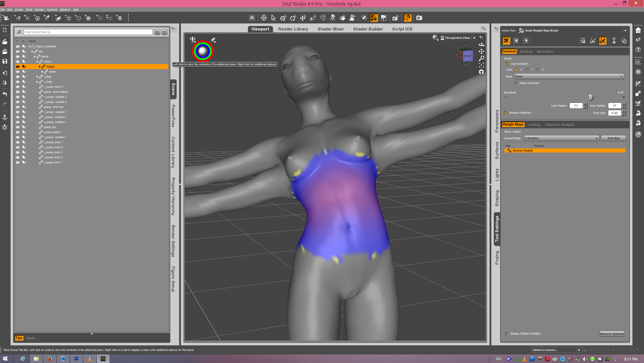This screenshot has height=363, width=644.
Task: Toggle Use Symmetry checkbox
Action: tap(508, 64)
